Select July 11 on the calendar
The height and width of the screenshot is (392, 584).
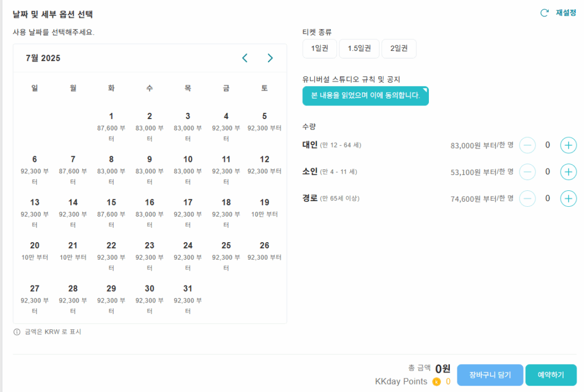[x=226, y=170]
